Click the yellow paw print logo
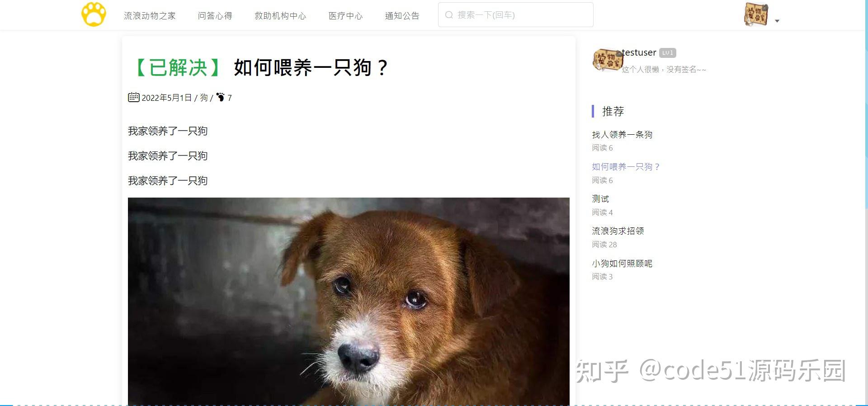Screen dimensions: 868x406 pos(94,14)
